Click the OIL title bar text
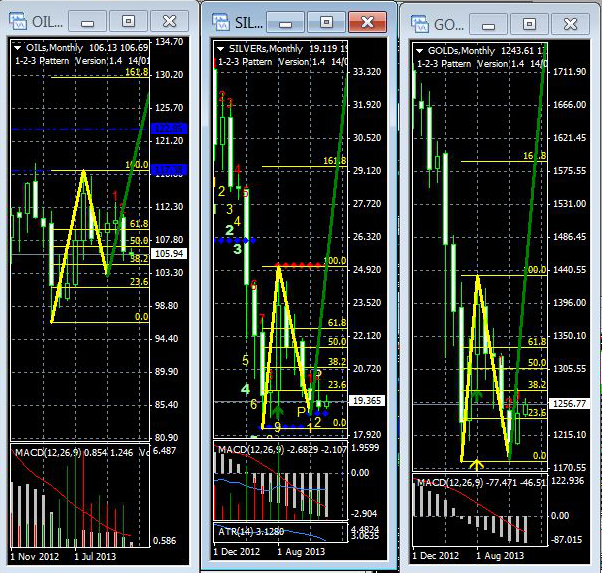Screen dimensions: 602x573 coord(47,22)
